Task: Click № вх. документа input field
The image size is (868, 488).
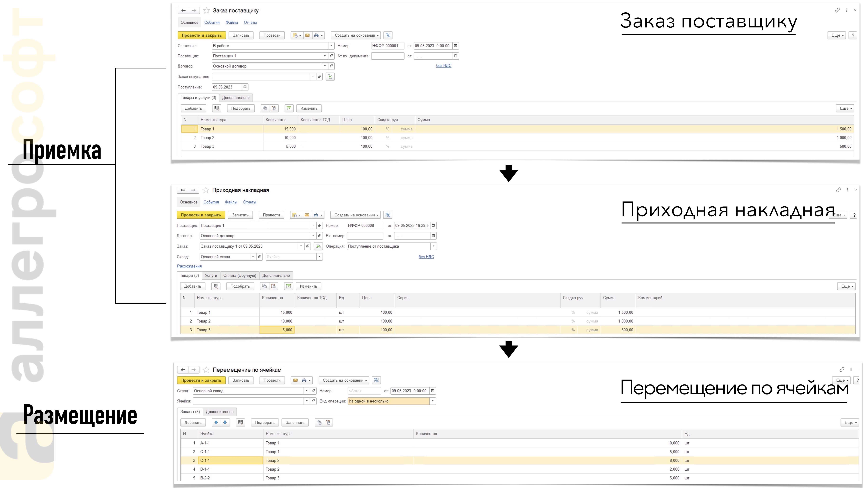Action: pos(388,56)
